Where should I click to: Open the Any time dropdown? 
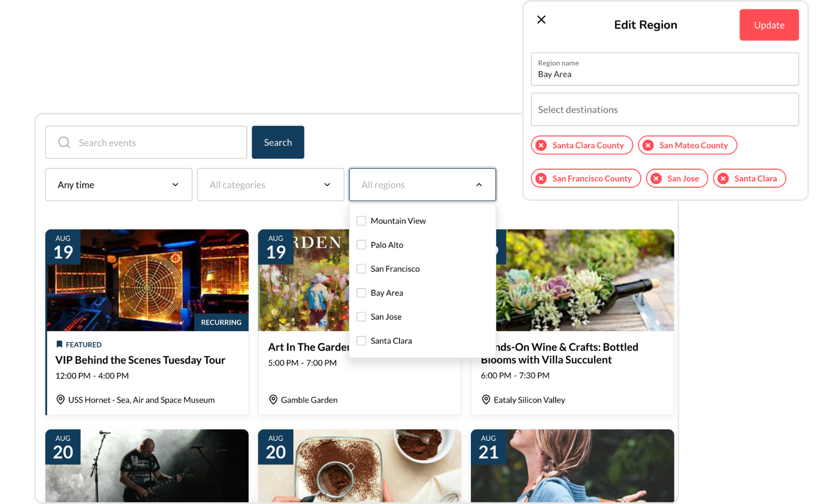click(x=119, y=185)
